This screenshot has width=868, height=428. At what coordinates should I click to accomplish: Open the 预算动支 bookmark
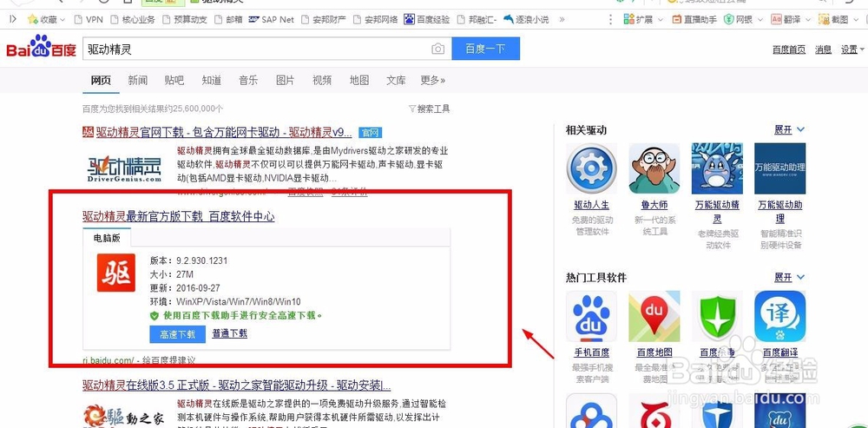tap(185, 19)
